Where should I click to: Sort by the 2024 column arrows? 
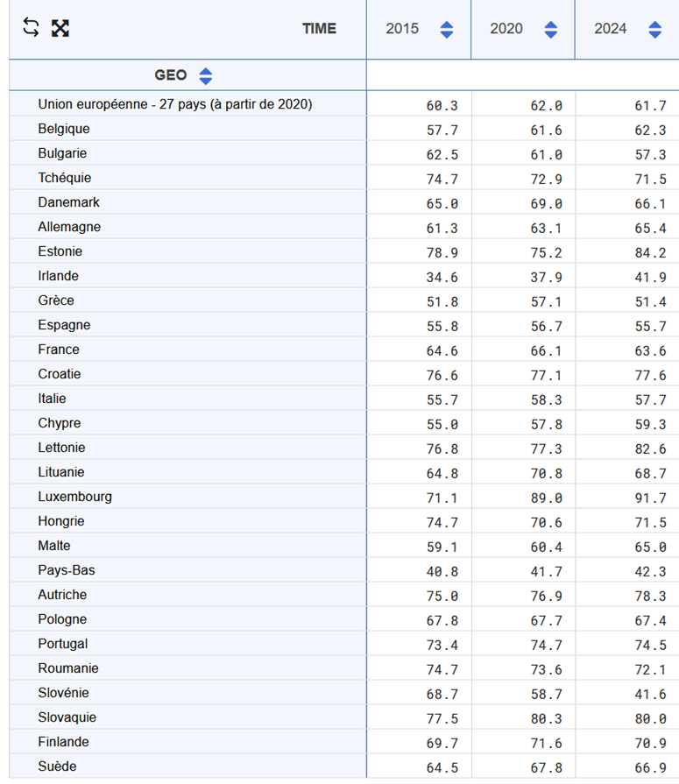tap(654, 30)
